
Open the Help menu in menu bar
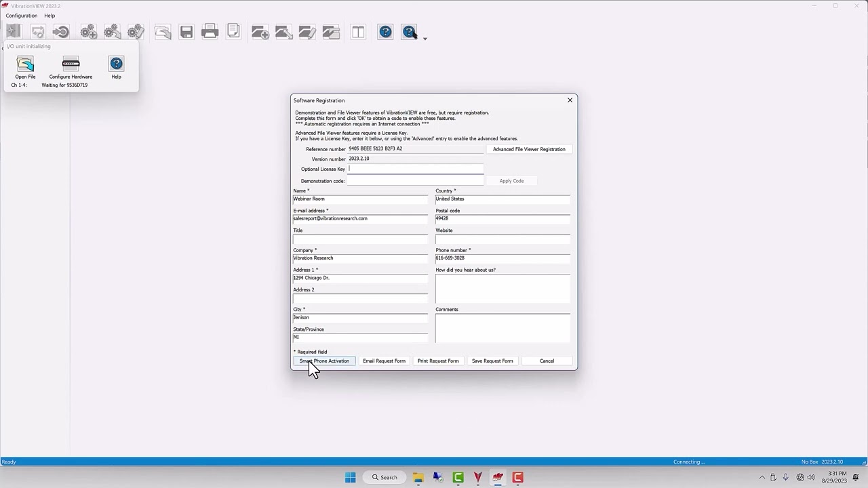point(50,16)
